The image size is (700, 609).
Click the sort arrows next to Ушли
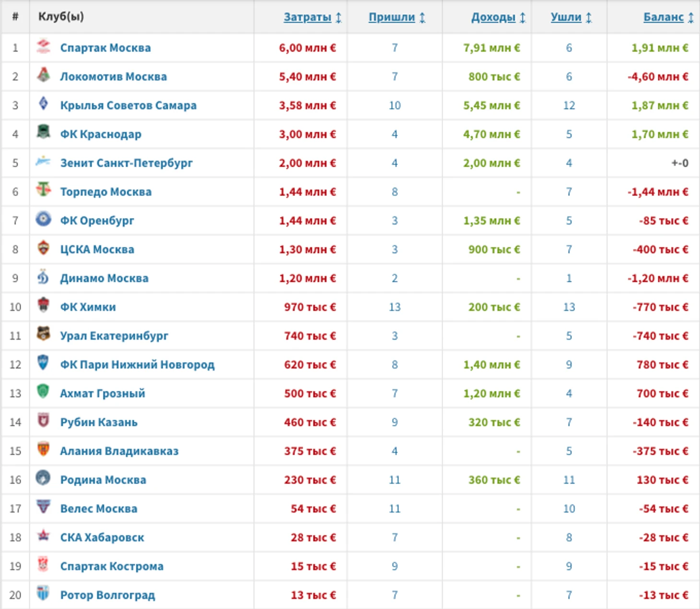589,18
